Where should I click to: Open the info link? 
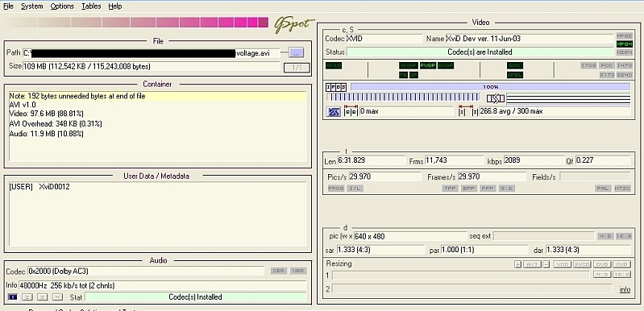click(x=625, y=289)
